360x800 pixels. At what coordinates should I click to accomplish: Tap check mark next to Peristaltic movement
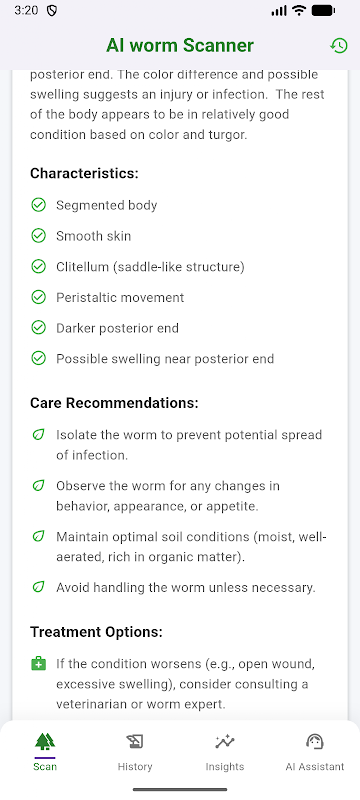tap(38, 297)
